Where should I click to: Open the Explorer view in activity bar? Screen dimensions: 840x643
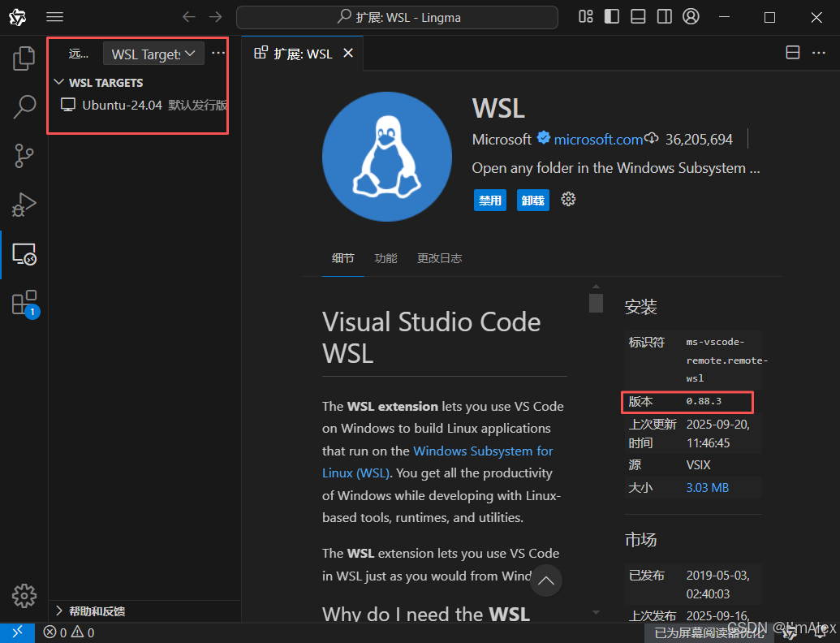(x=24, y=58)
